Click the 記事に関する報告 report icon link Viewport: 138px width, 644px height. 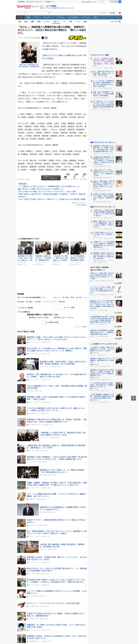point(24,179)
